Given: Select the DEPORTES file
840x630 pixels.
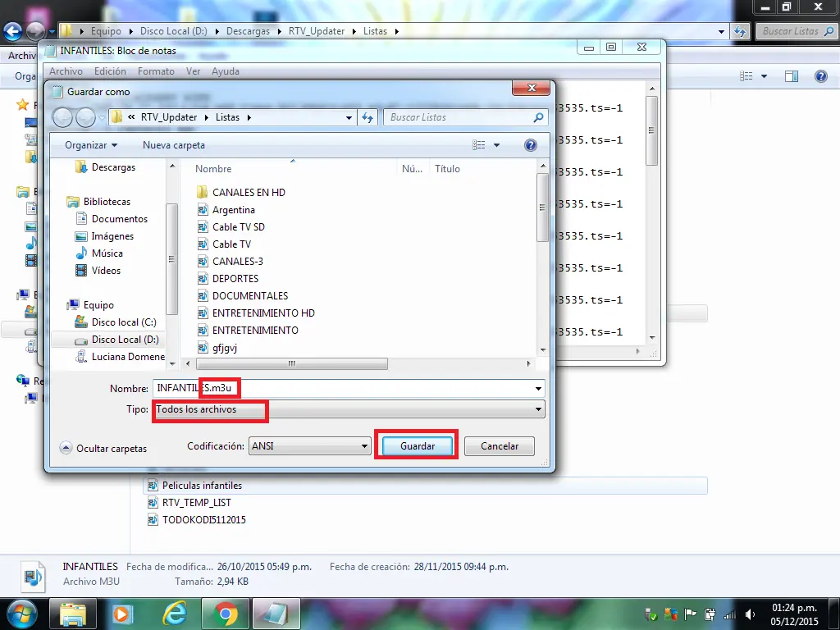Looking at the screenshot, I should pyautogui.click(x=235, y=279).
